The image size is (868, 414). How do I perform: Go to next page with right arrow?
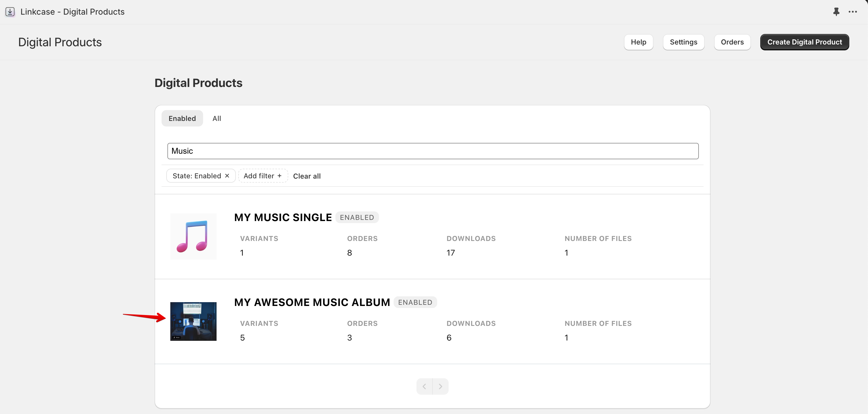(x=441, y=386)
